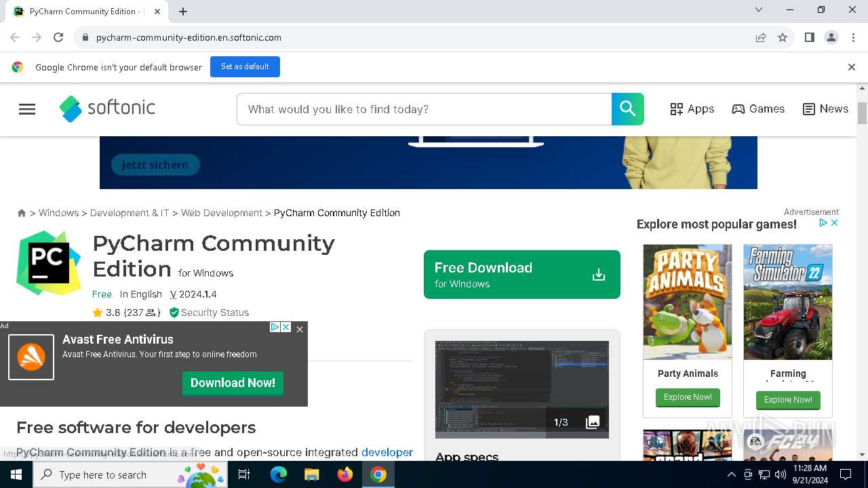Click the AdChoices icon on Avast ad
The height and width of the screenshot is (488, 868).
(x=275, y=327)
